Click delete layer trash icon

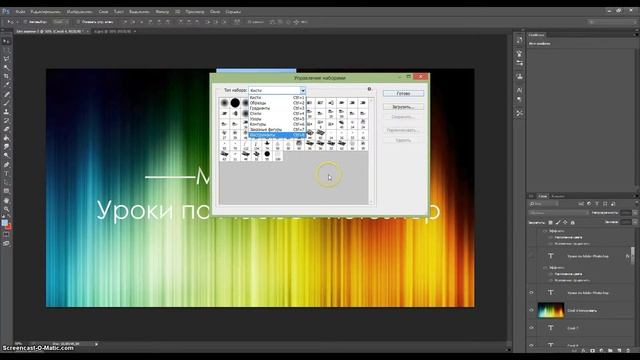tap(628, 350)
